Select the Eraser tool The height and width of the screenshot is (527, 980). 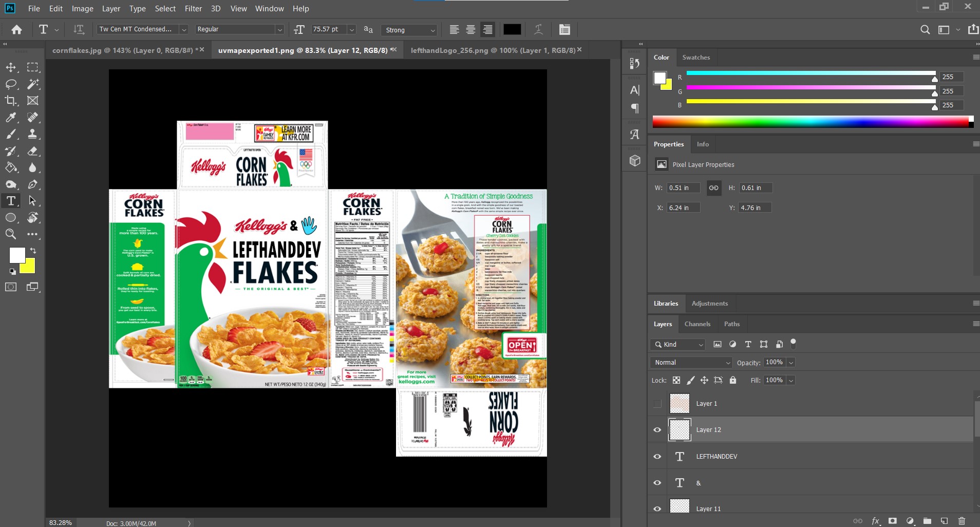point(32,151)
